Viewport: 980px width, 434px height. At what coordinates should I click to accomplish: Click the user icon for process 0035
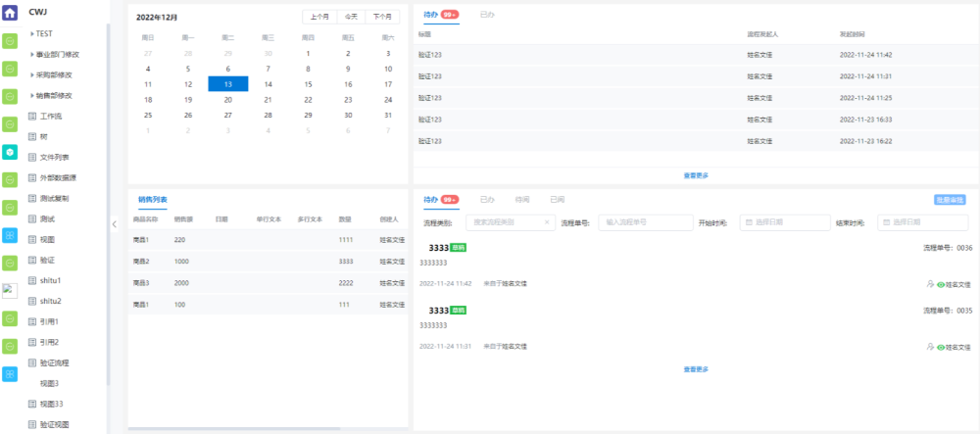click(929, 346)
